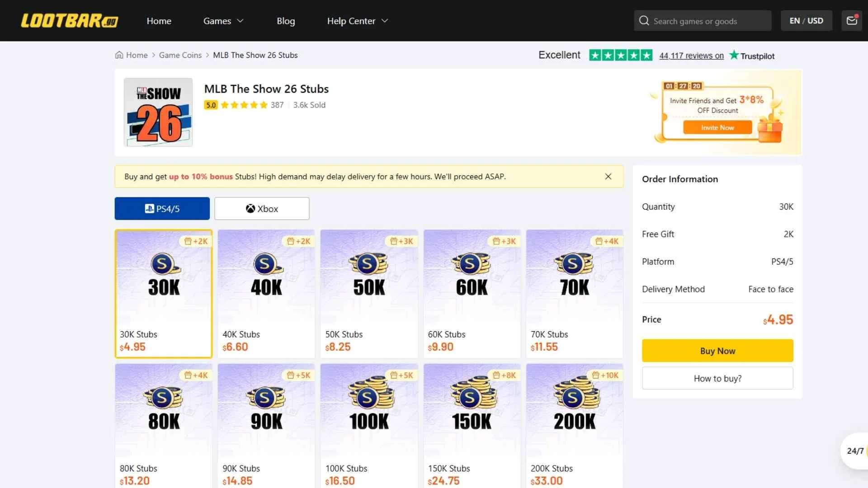The width and height of the screenshot is (868, 488).
Task: Open the 44,117 reviews link
Action: 692,56
